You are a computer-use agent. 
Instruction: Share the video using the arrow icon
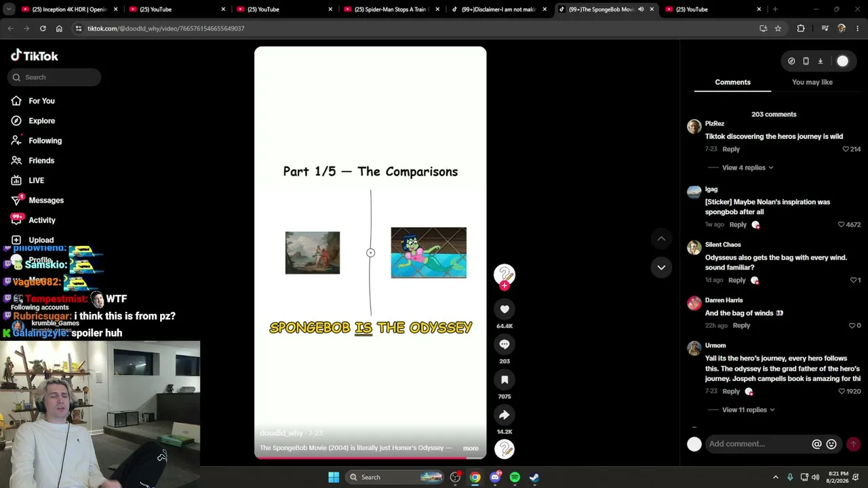(505, 415)
